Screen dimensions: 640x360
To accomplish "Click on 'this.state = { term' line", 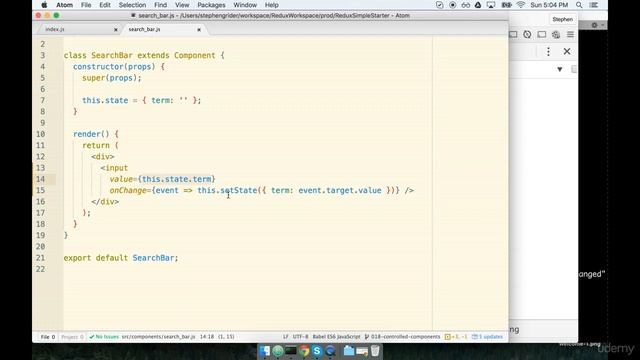I will point(142,100).
